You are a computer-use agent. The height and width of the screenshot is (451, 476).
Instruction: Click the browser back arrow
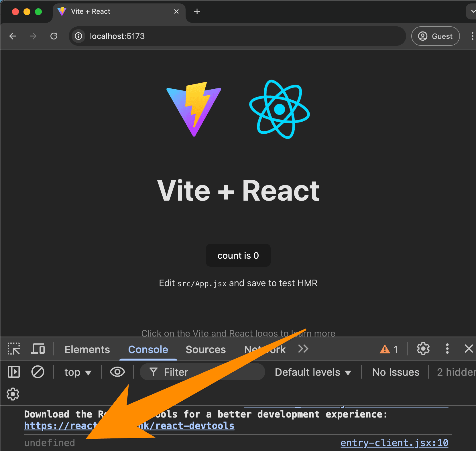13,36
